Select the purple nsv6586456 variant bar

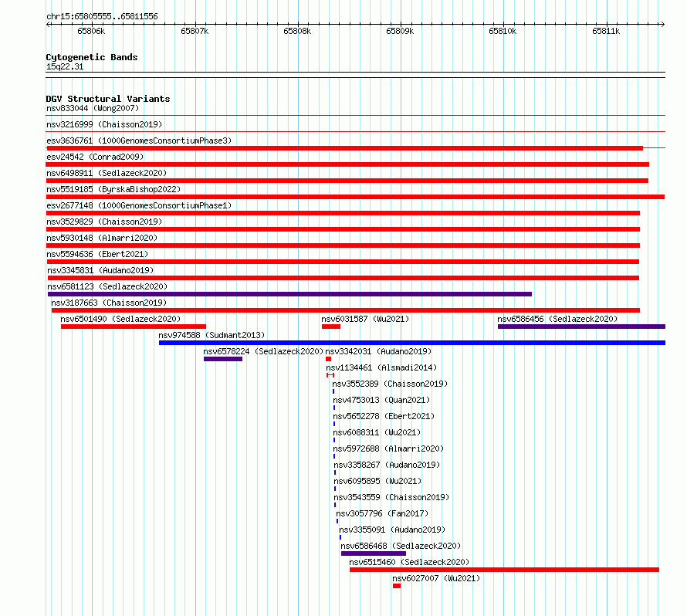pyautogui.click(x=581, y=327)
